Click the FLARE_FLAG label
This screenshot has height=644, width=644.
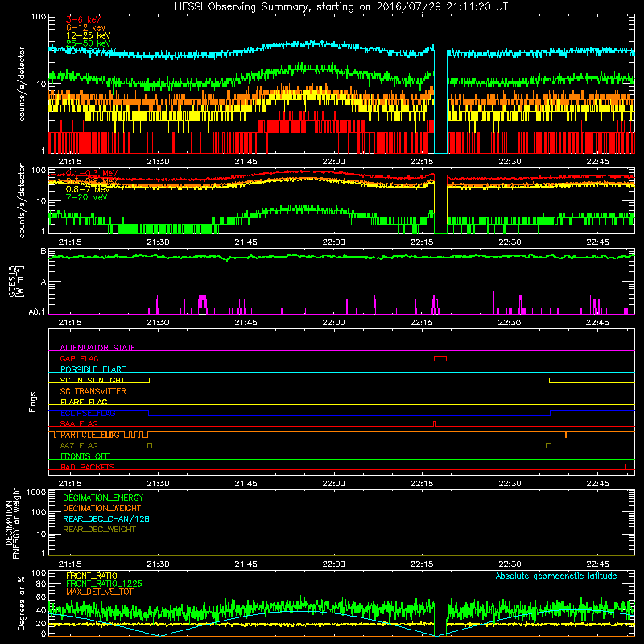[84, 402]
